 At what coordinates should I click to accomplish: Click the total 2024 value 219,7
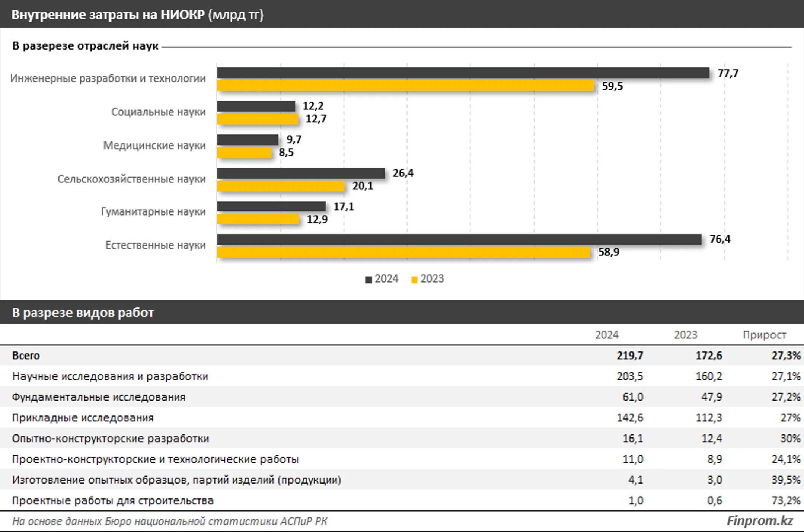pyautogui.click(x=630, y=356)
